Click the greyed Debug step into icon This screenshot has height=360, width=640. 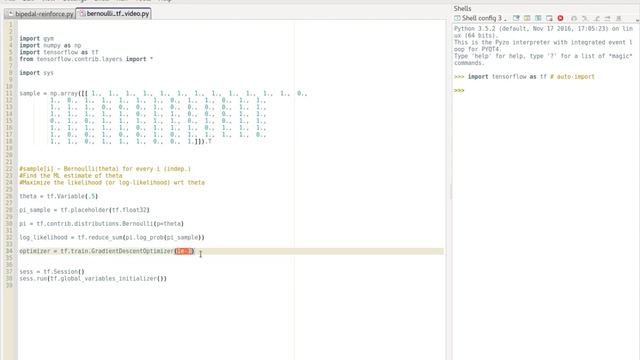(596, 18)
